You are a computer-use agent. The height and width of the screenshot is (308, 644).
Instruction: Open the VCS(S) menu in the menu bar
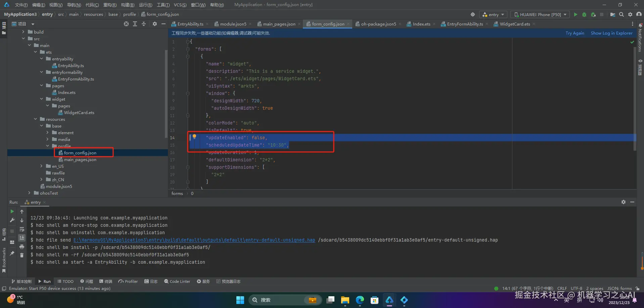tap(180, 5)
